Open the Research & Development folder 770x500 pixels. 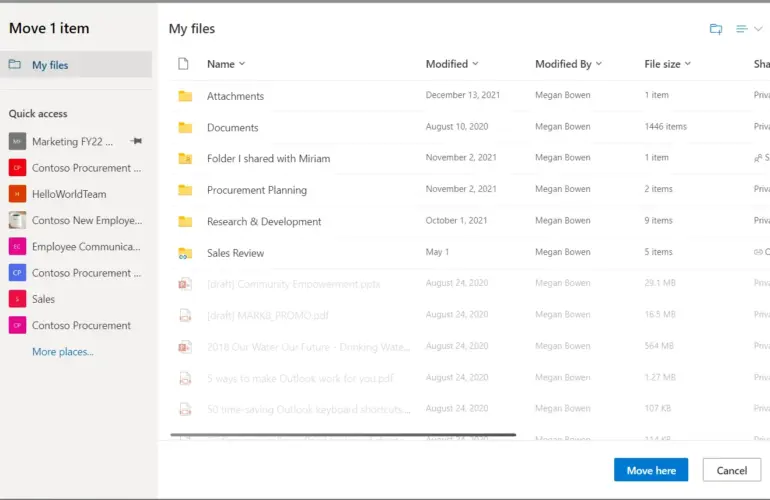(264, 222)
